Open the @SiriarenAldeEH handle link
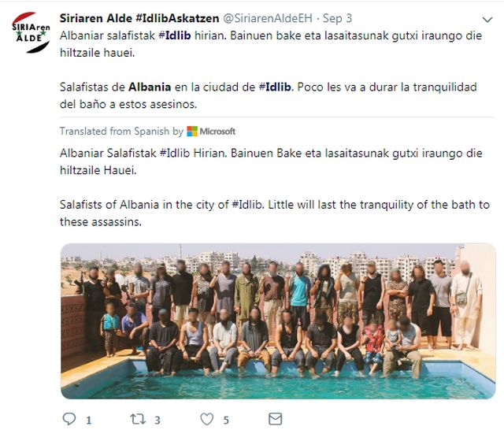This screenshot has width=504, height=430. tap(268, 18)
